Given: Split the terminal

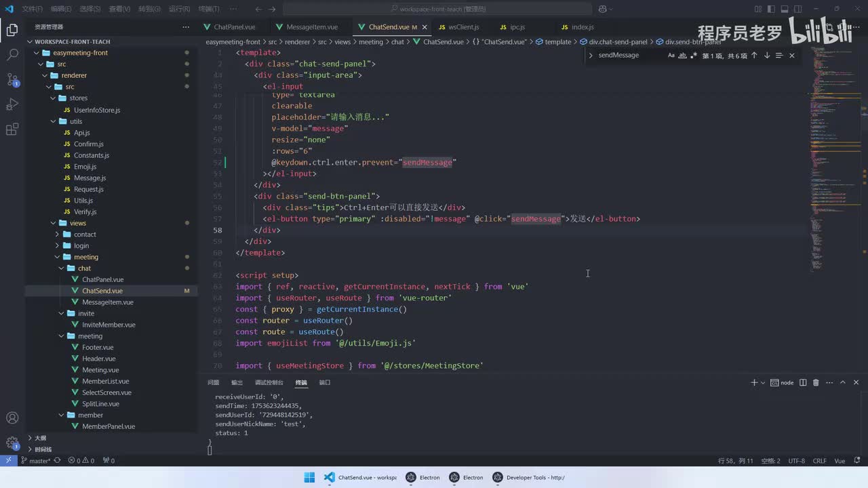Looking at the screenshot, I should [x=803, y=382].
